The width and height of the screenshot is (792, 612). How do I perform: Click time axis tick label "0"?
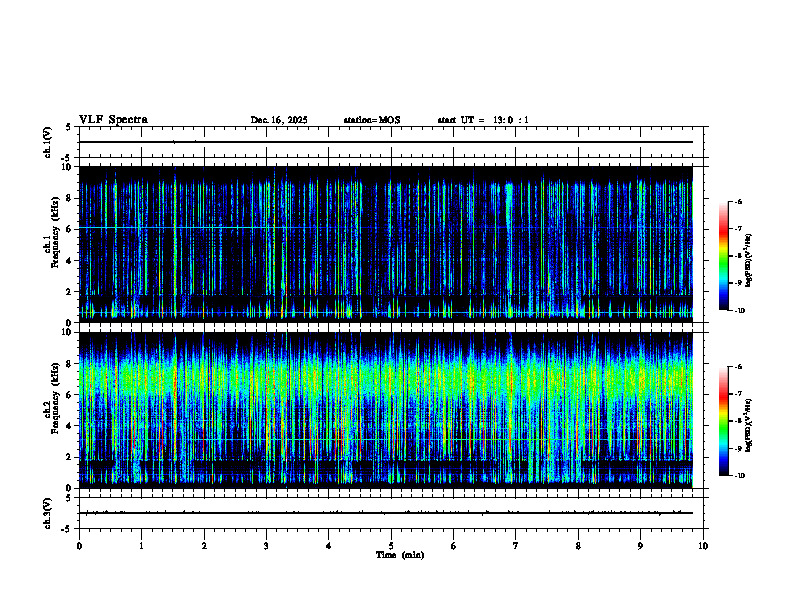pos(79,546)
